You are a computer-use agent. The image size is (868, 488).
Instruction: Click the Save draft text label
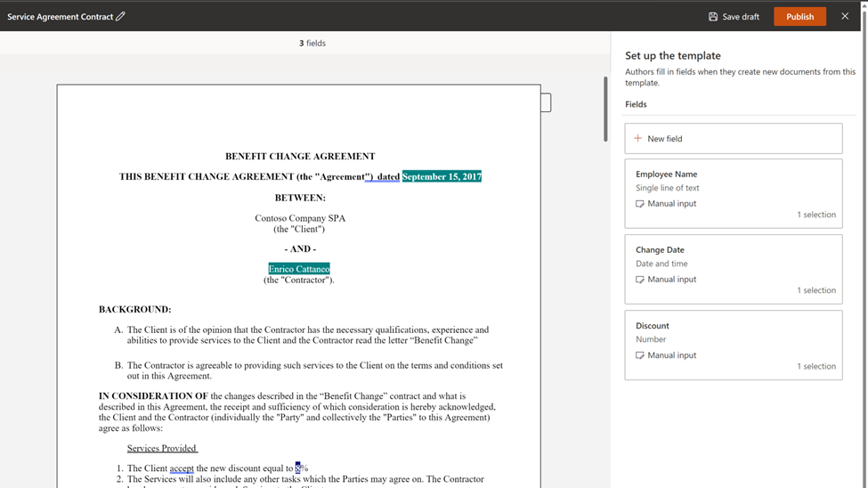click(x=741, y=17)
